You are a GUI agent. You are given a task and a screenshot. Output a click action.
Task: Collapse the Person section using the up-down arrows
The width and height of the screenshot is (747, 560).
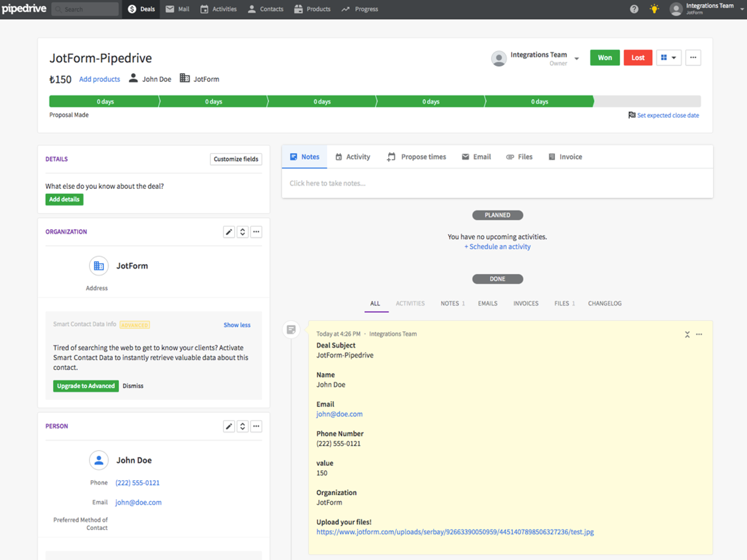point(242,426)
